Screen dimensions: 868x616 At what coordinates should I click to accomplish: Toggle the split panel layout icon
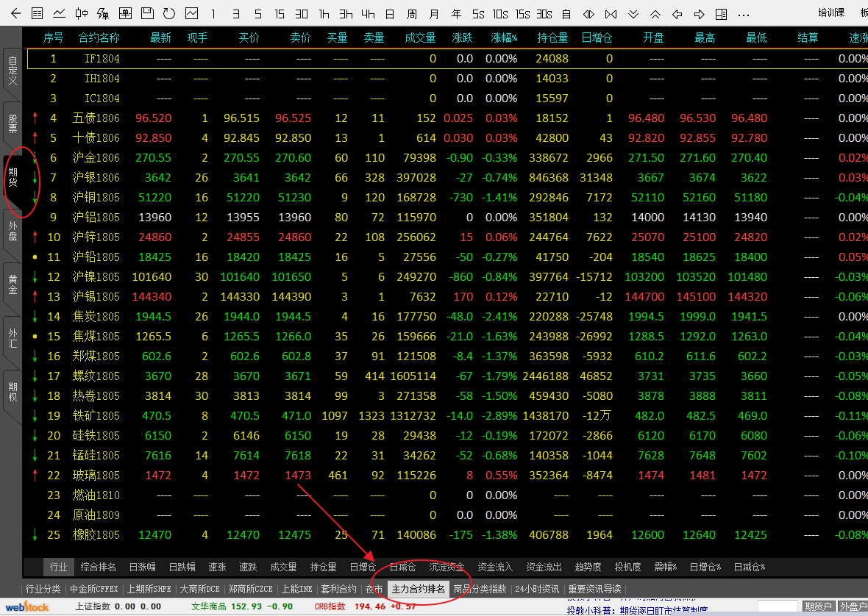(722, 13)
